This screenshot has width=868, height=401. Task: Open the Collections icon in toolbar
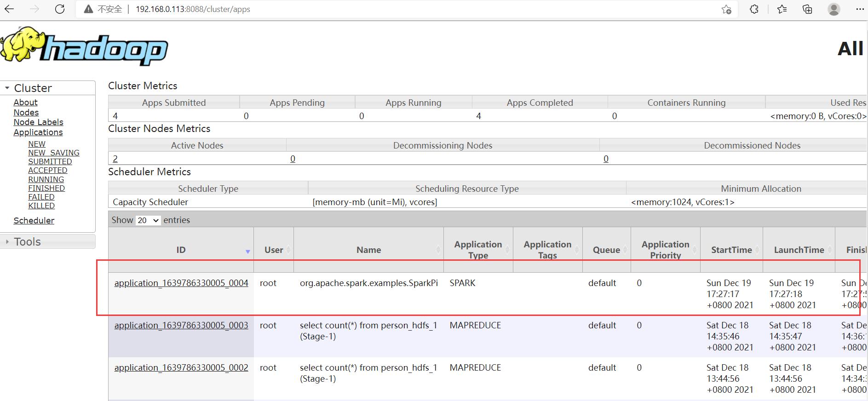pyautogui.click(x=807, y=9)
